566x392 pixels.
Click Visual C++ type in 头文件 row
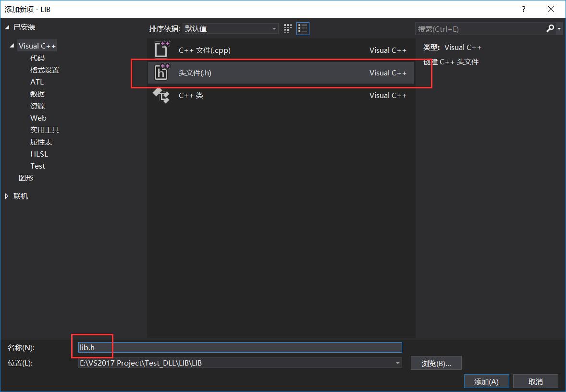point(388,73)
